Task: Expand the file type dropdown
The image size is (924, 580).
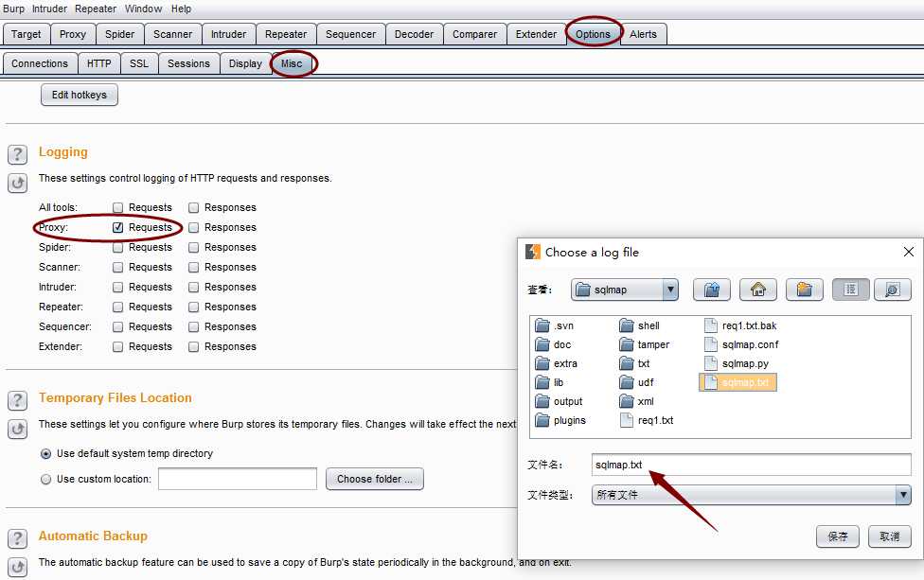Action: pyautogui.click(x=903, y=495)
